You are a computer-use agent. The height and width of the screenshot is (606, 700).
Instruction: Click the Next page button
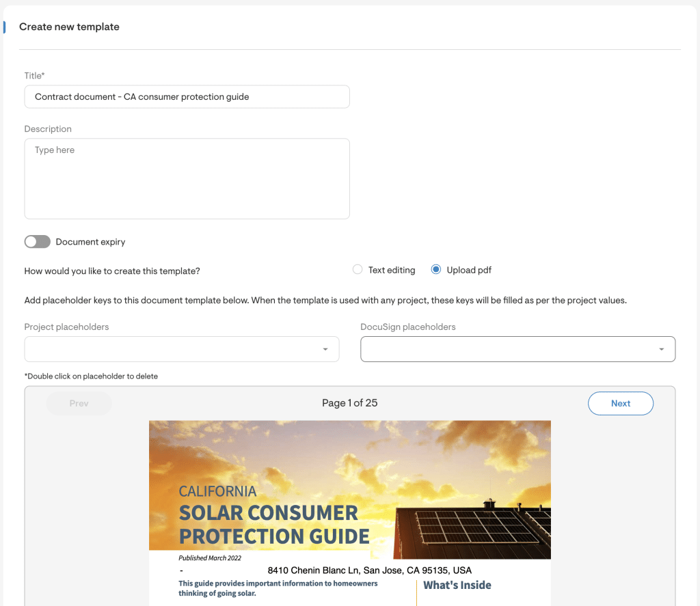point(620,403)
